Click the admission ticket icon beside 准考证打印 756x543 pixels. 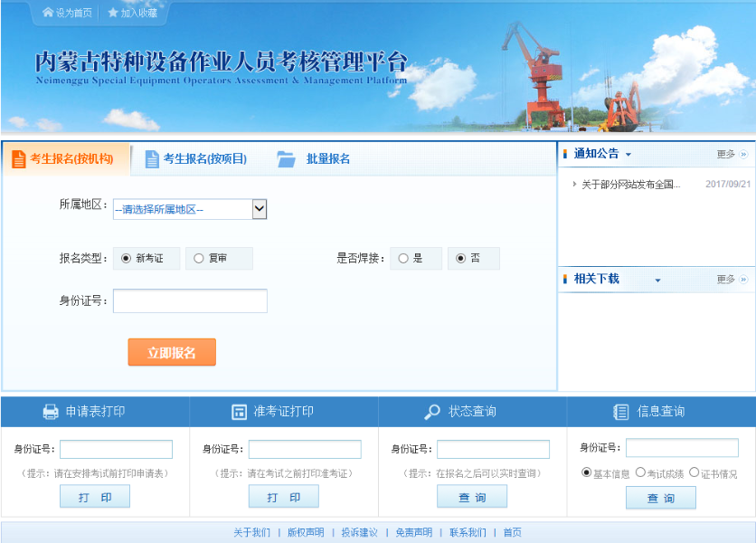[237, 412]
